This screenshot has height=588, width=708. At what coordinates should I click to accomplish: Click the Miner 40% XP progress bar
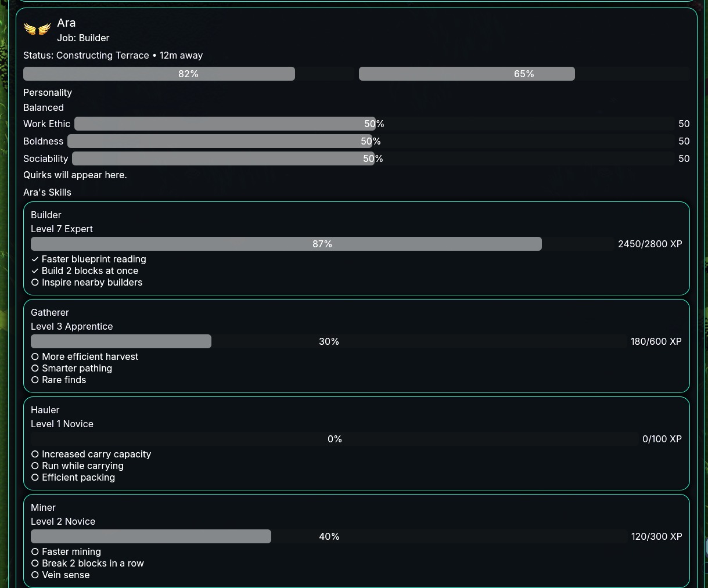pyautogui.click(x=329, y=537)
